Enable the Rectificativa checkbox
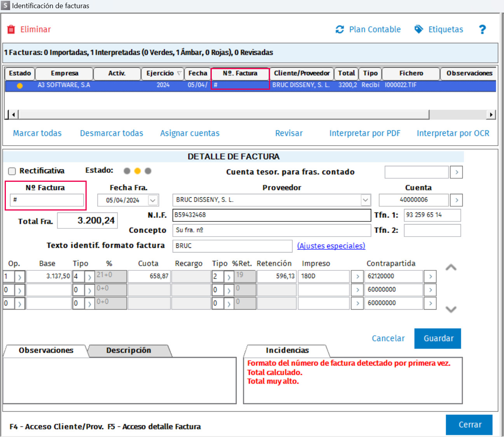Screen dimensions: 504x437 click(x=12, y=171)
